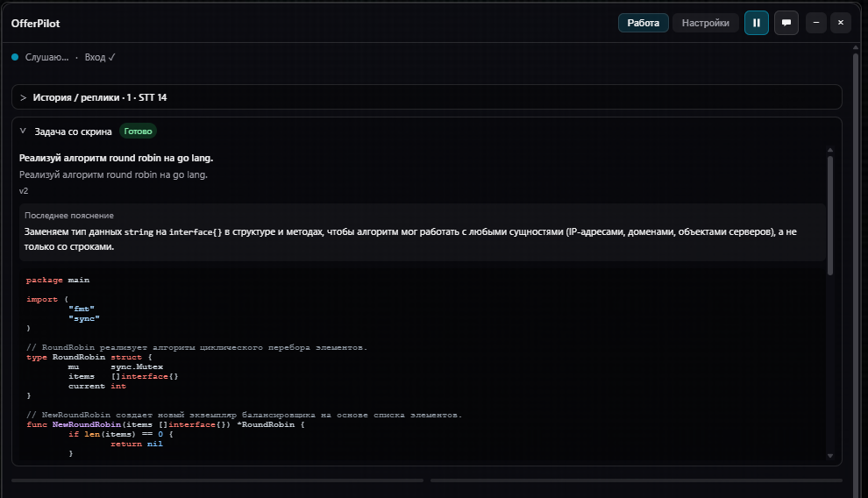Click the current int field line
Viewport: 868px width, 498px height.
[x=96, y=387]
